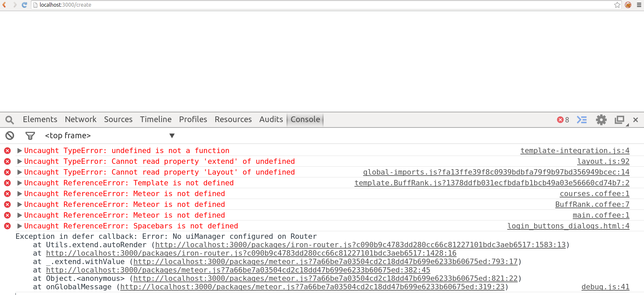Open template.BuffRank.js source link
This screenshot has width=644, height=295.
tap(492, 183)
